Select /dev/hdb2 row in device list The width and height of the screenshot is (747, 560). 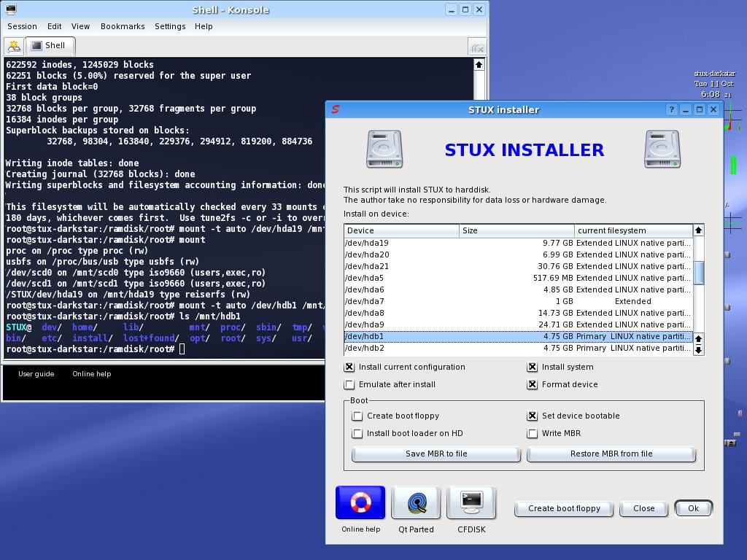click(x=518, y=348)
